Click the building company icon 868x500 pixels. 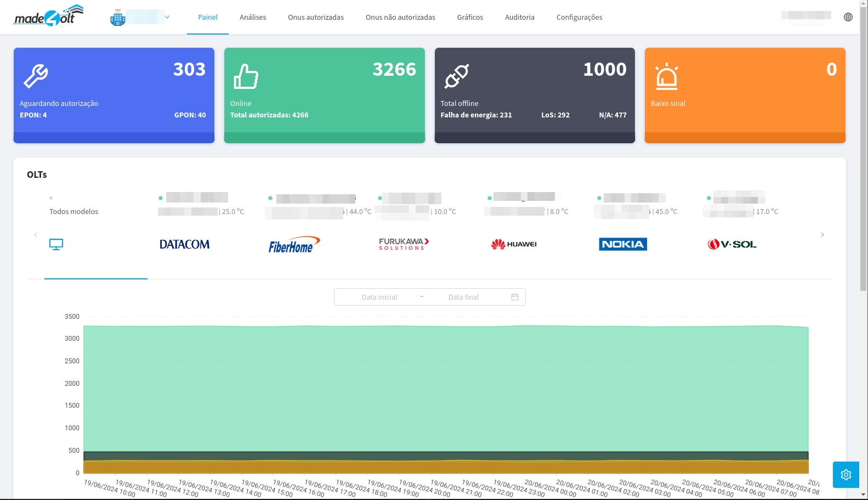tap(118, 18)
